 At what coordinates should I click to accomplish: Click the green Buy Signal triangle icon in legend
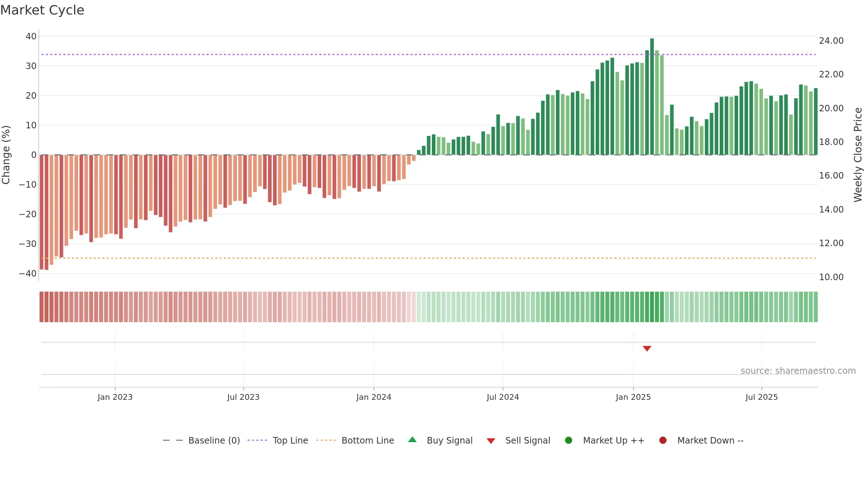coord(412,440)
